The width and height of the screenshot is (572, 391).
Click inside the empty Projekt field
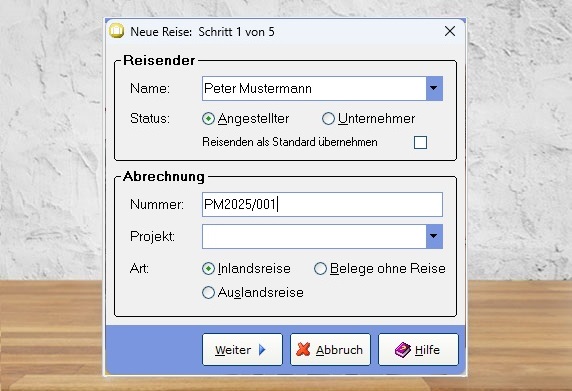click(314, 236)
